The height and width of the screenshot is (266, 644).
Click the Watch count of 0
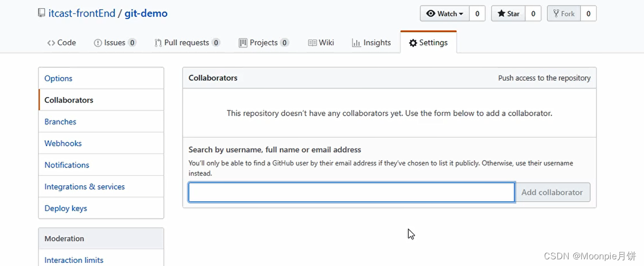[x=477, y=14]
